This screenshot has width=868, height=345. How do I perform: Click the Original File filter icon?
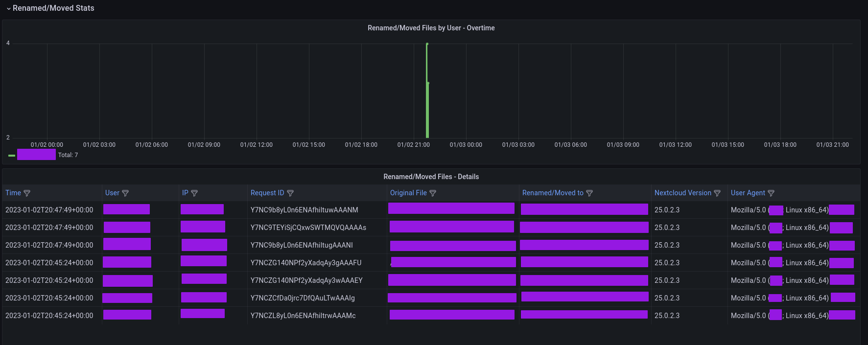click(x=433, y=193)
